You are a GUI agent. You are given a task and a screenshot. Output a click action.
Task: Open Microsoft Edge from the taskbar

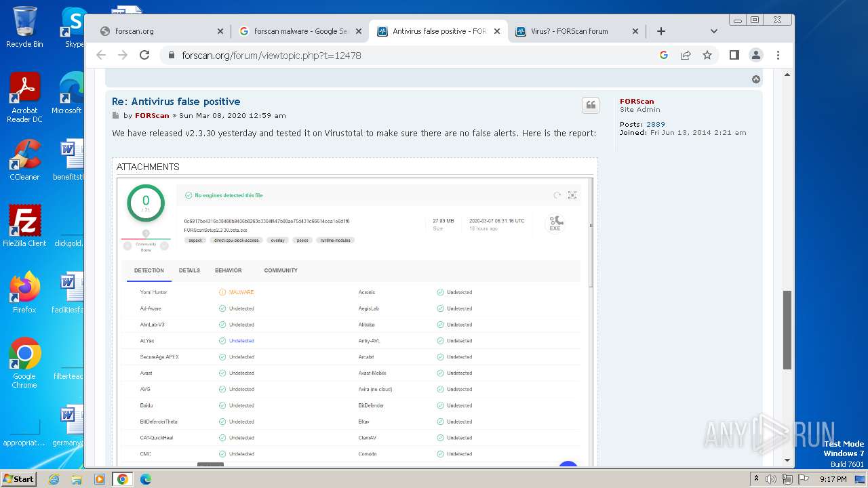pyautogui.click(x=145, y=479)
